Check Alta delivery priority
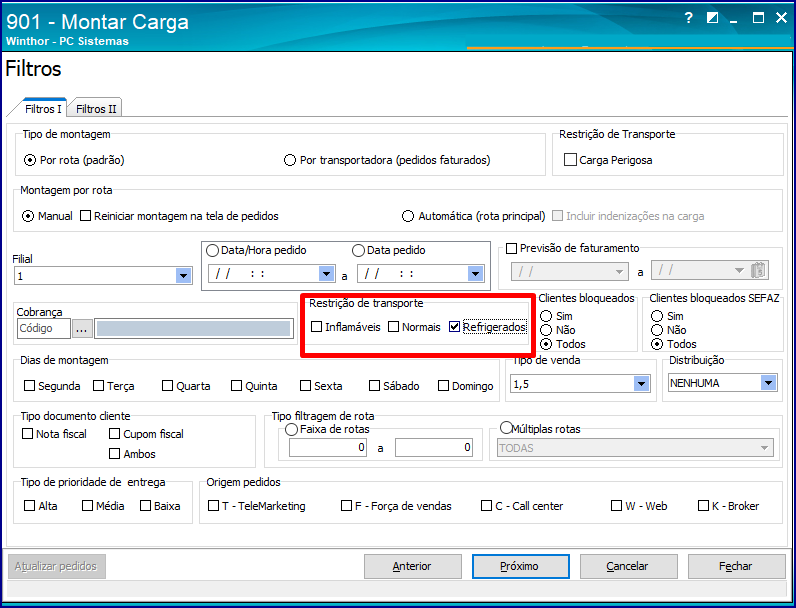 (29, 506)
